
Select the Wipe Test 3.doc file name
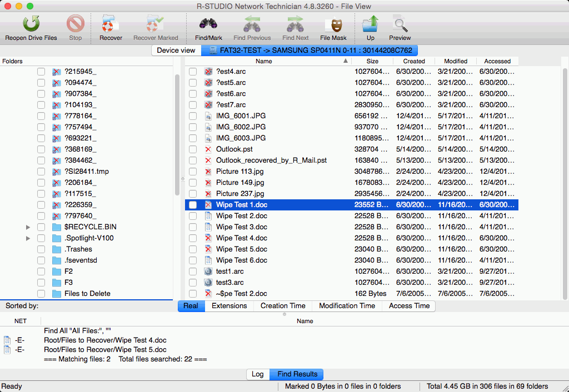242,227
